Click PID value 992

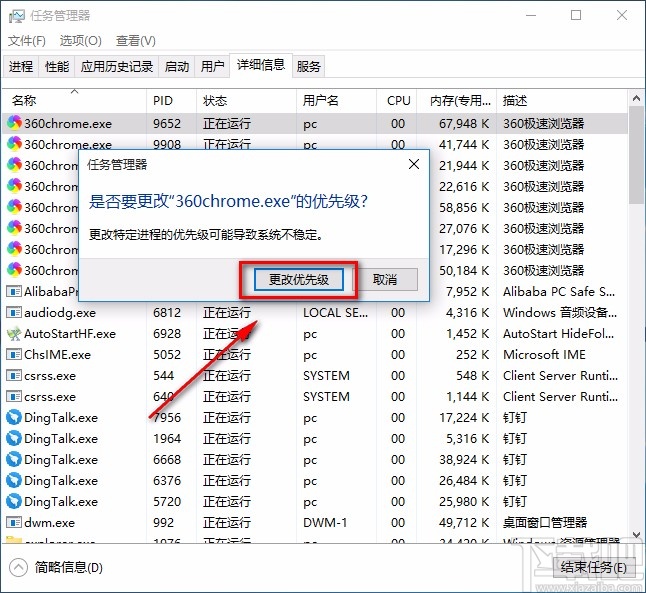(x=164, y=523)
